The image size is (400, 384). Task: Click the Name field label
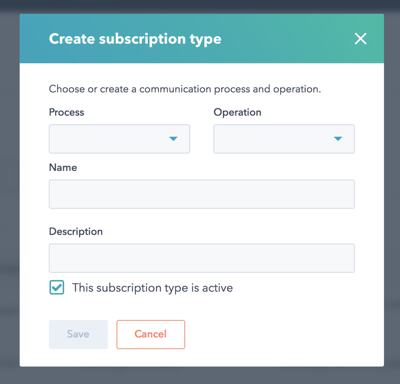(x=63, y=167)
